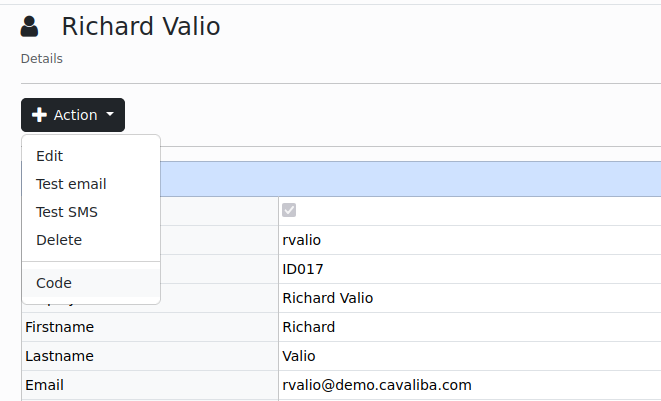Pick Test SMS in the dropdown menu
The height and width of the screenshot is (401, 661).
(x=67, y=212)
